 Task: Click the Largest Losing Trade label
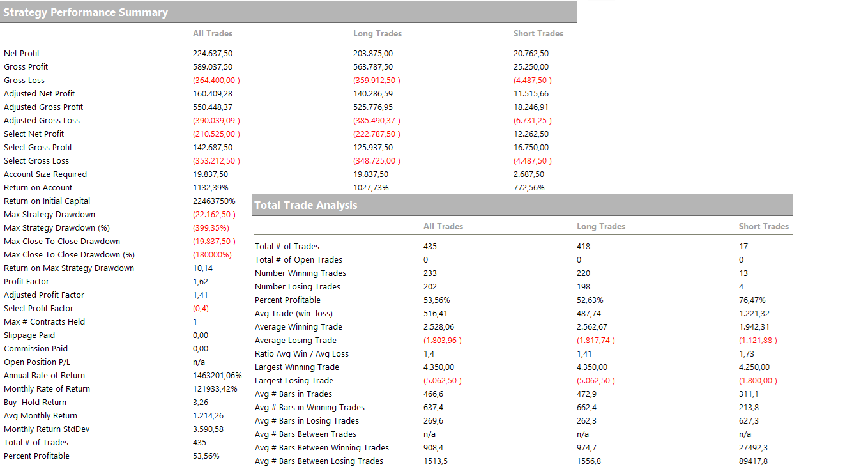[x=294, y=381]
